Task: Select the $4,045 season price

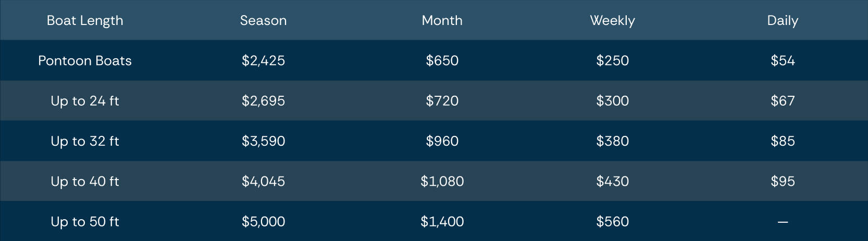Action: 263,181
